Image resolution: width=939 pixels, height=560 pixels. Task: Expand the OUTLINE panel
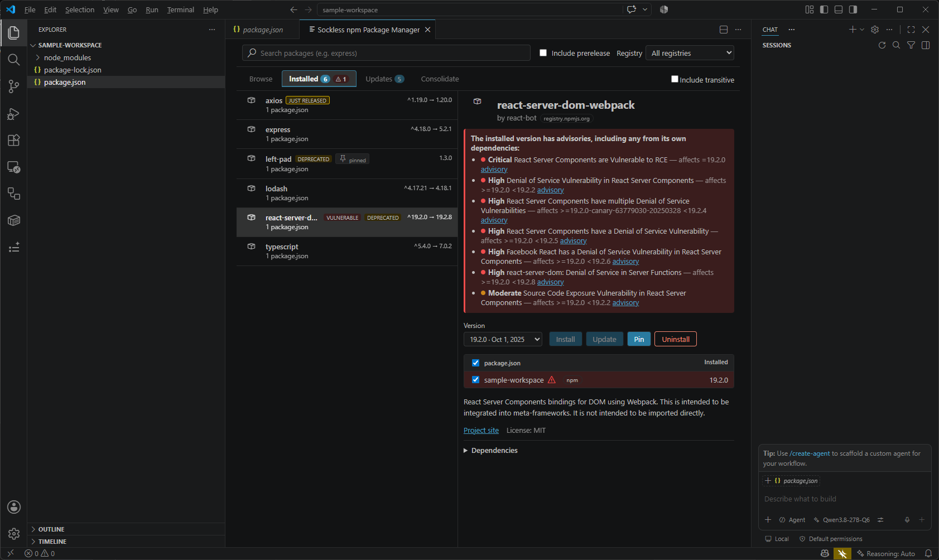(51, 529)
